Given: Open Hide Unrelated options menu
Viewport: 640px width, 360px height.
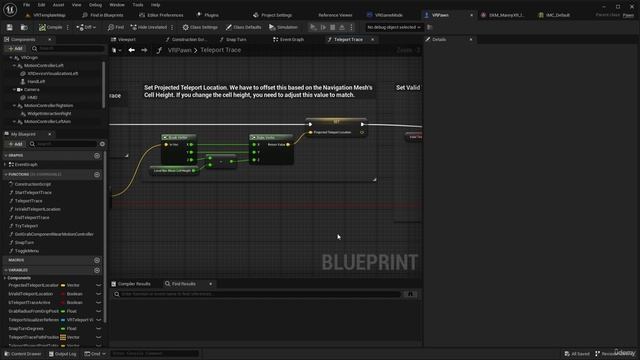Looking at the screenshot, I should [x=172, y=27].
